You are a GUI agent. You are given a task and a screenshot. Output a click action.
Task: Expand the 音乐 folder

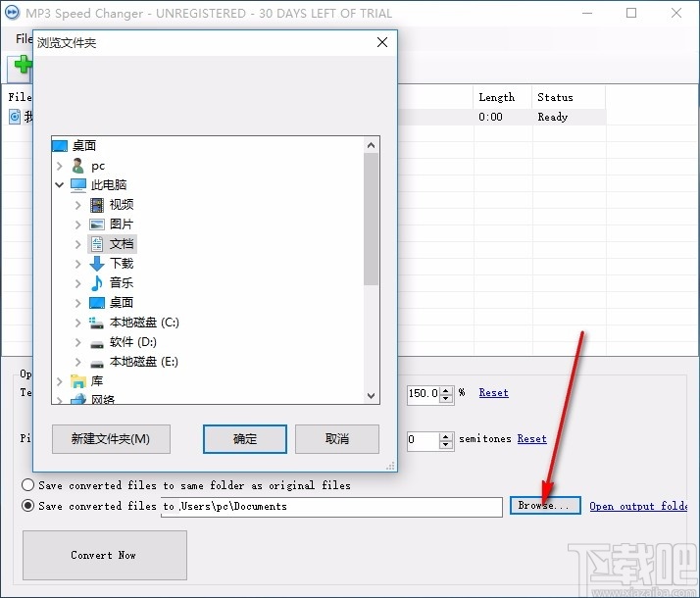[78, 283]
